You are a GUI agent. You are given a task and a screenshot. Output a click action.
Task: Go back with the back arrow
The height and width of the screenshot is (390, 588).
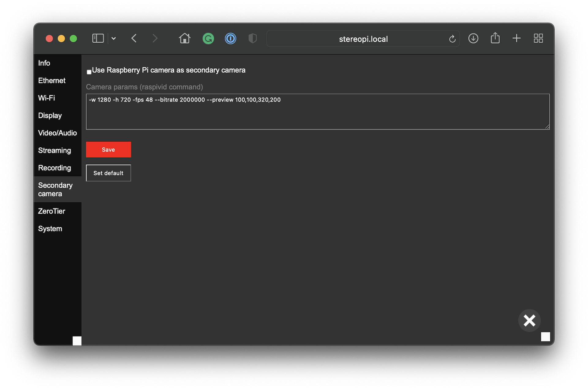[x=134, y=38]
